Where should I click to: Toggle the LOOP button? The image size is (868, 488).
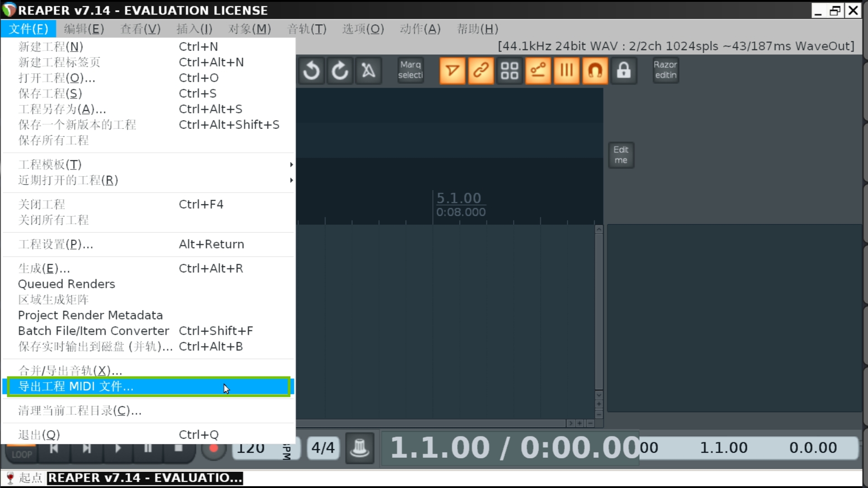[x=22, y=453]
